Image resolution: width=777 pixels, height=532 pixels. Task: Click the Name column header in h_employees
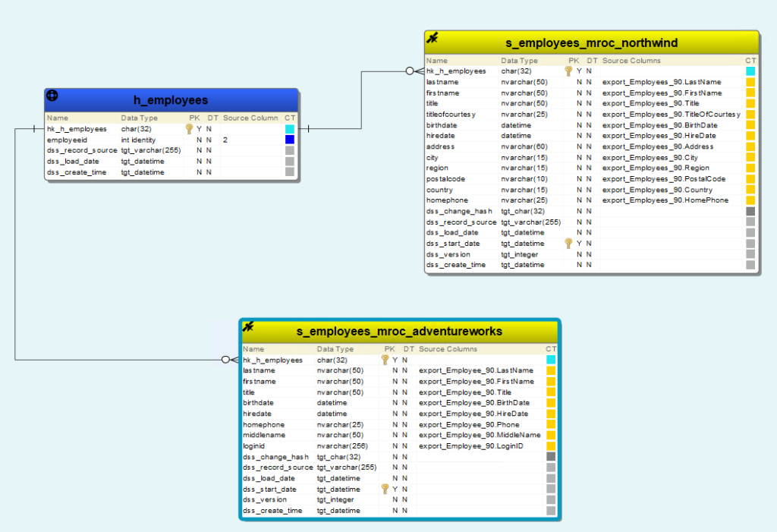point(58,118)
